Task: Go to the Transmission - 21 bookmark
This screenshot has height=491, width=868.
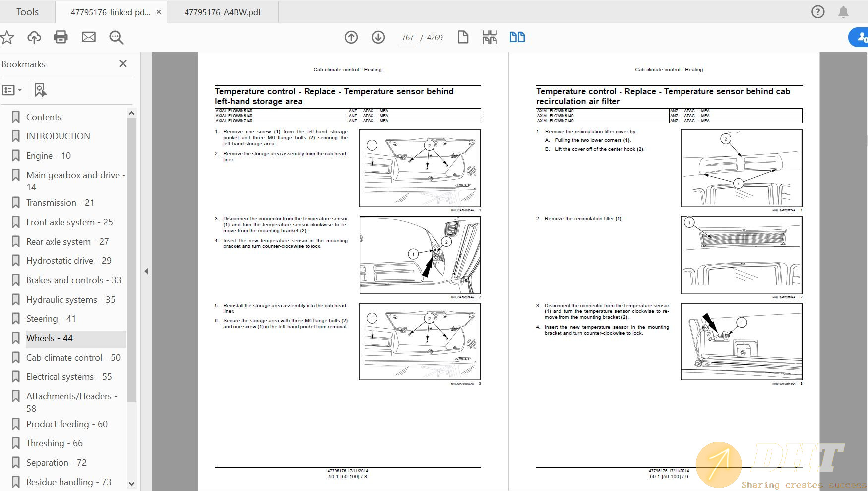Action: [60, 203]
